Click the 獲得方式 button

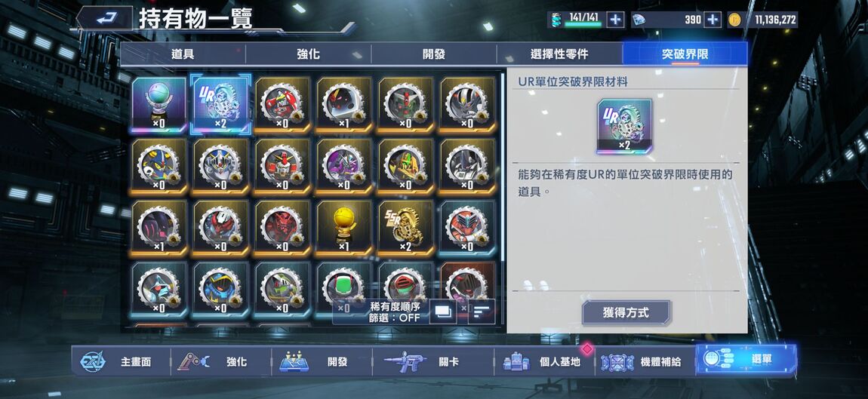pos(626,313)
